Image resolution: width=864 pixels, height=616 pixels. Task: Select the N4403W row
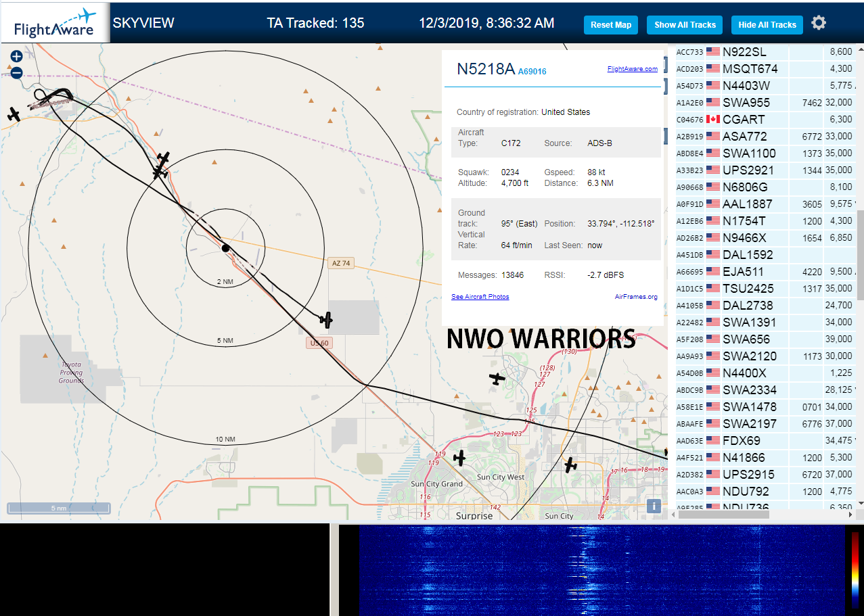[766, 86]
